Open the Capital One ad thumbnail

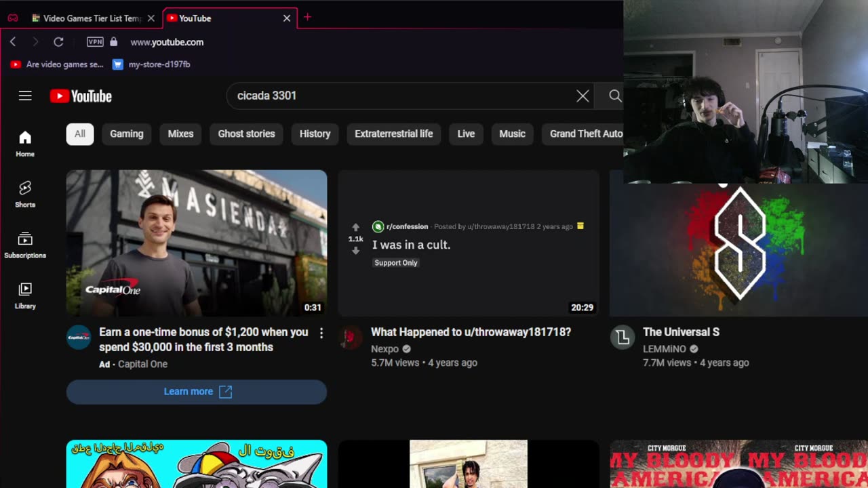[x=197, y=243]
